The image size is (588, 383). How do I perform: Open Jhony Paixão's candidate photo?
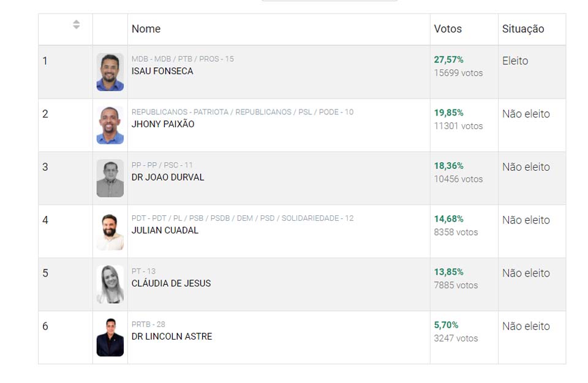pyautogui.click(x=110, y=125)
